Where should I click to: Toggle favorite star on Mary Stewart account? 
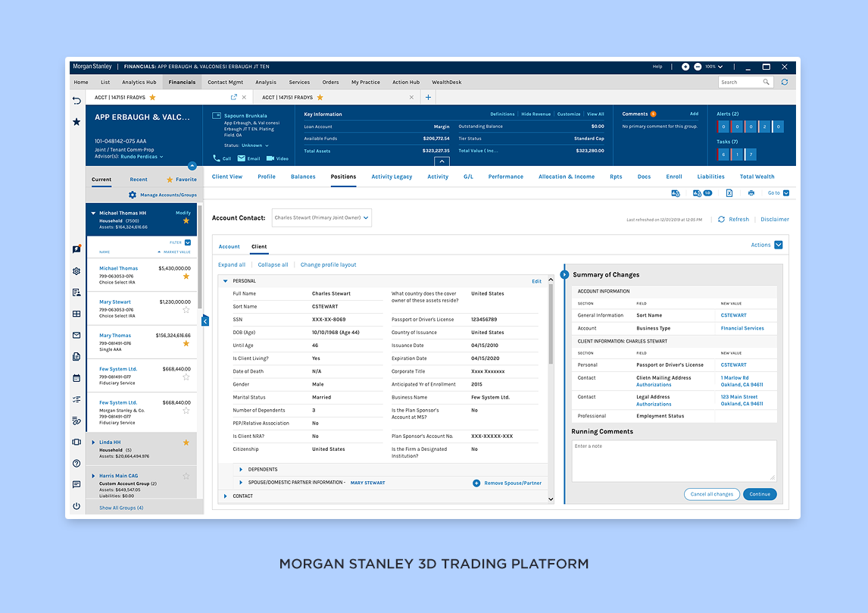(x=186, y=310)
